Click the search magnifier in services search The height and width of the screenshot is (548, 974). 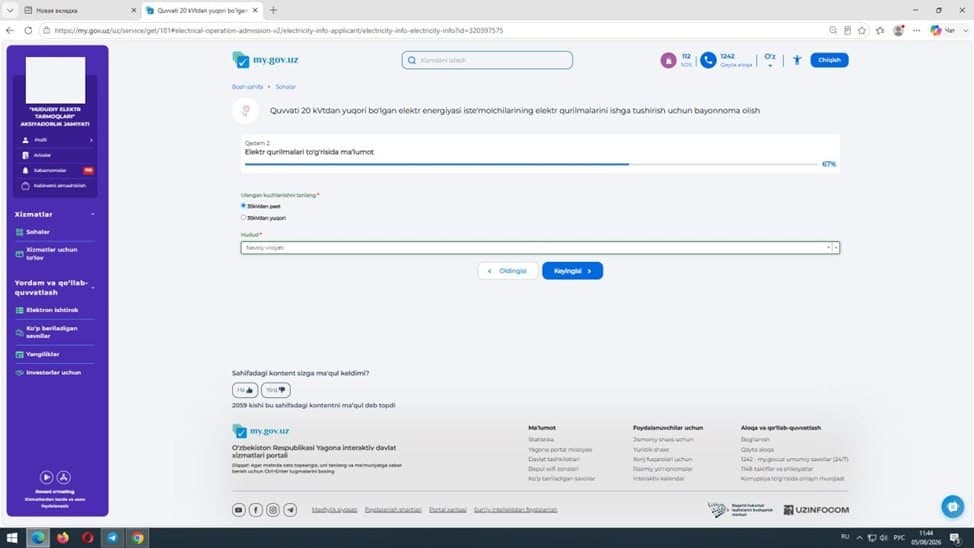tap(412, 60)
